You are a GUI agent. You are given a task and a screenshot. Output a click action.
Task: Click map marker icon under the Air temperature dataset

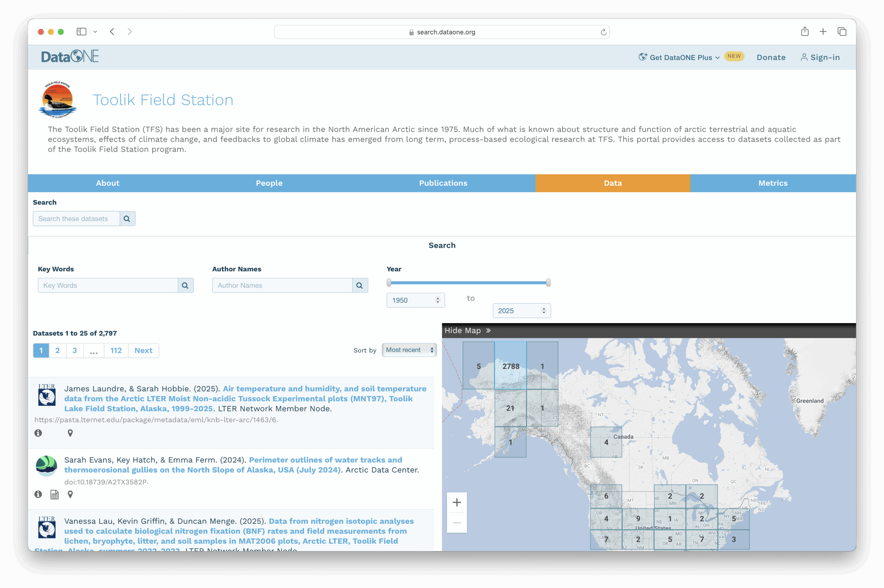(70, 433)
